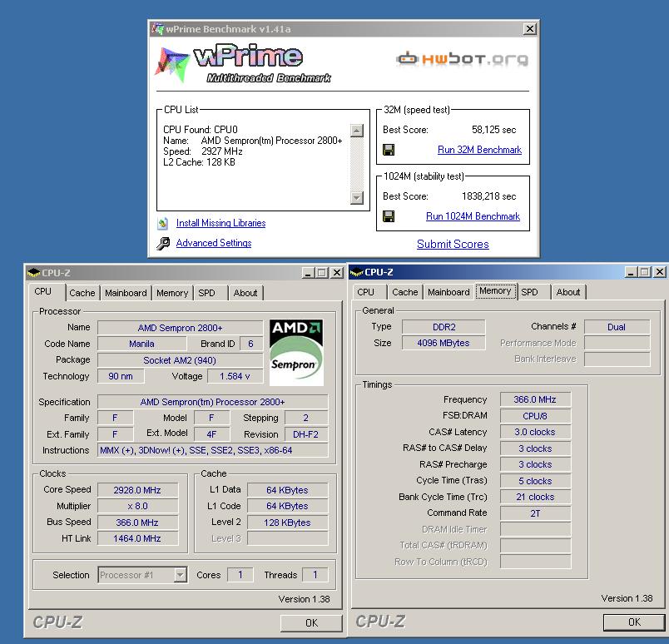This screenshot has width=669, height=644.
Task: Run the 32M Benchmark
Action: tap(479, 150)
